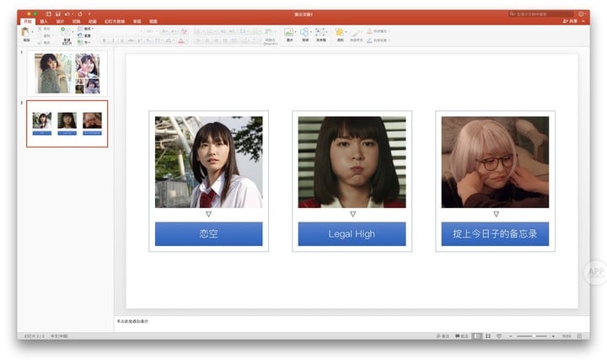607x364 pixels.
Task: Click the Picture insert icon
Action: tap(289, 33)
